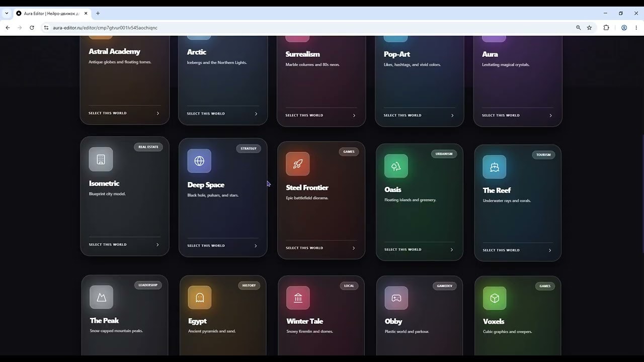Click the Obby gamepad icon

click(396, 298)
